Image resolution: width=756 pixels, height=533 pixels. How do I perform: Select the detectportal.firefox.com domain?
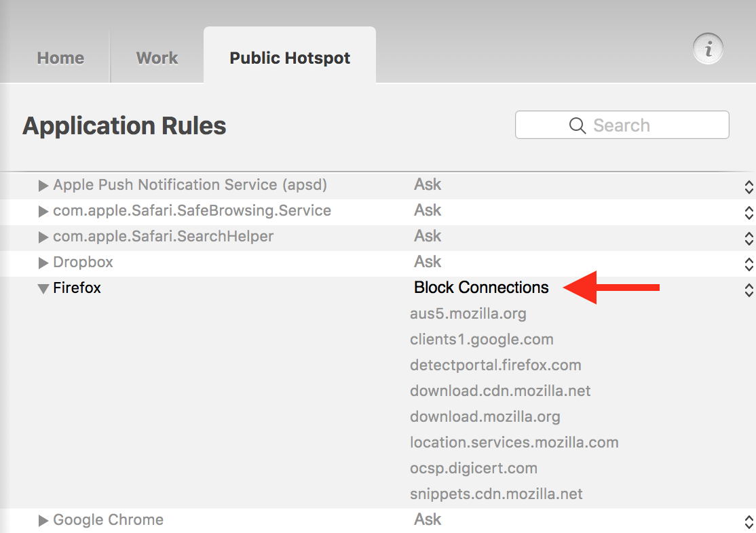point(495,366)
